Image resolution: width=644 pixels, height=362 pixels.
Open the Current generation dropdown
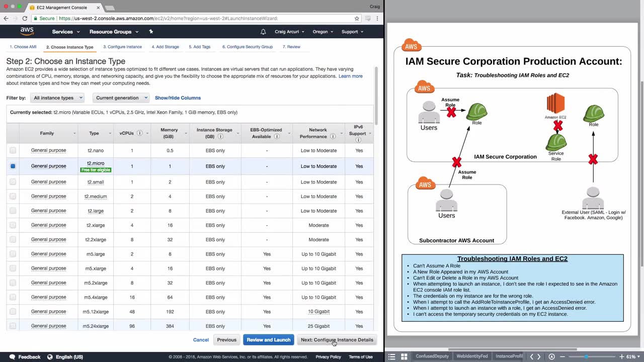(121, 98)
